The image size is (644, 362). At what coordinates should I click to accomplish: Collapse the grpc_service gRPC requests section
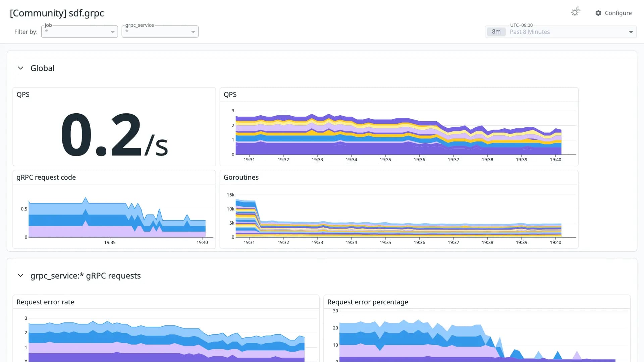tap(20, 276)
